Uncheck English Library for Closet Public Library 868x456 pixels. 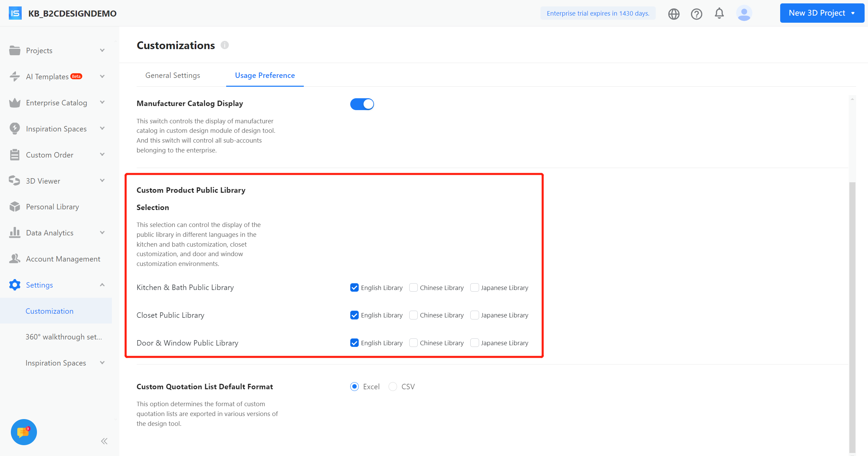pos(354,315)
